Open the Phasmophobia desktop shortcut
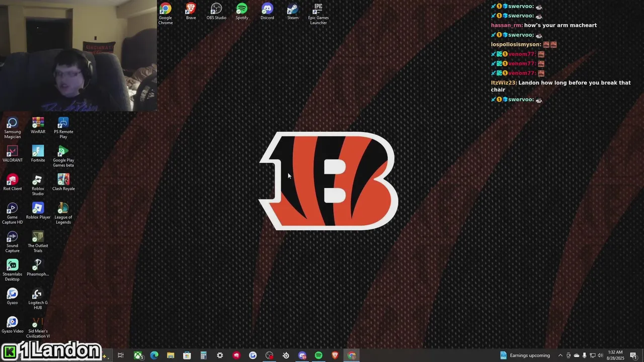This screenshot has height=362, width=644. [x=38, y=268]
